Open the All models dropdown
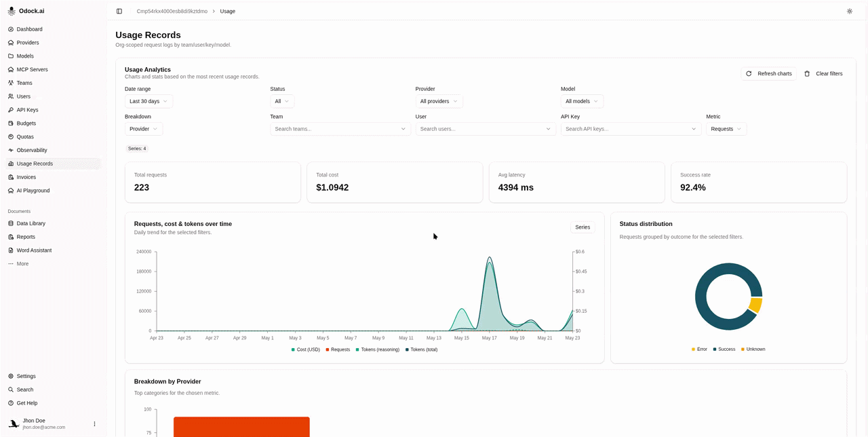The height and width of the screenshot is (437, 868). point(582,101)
